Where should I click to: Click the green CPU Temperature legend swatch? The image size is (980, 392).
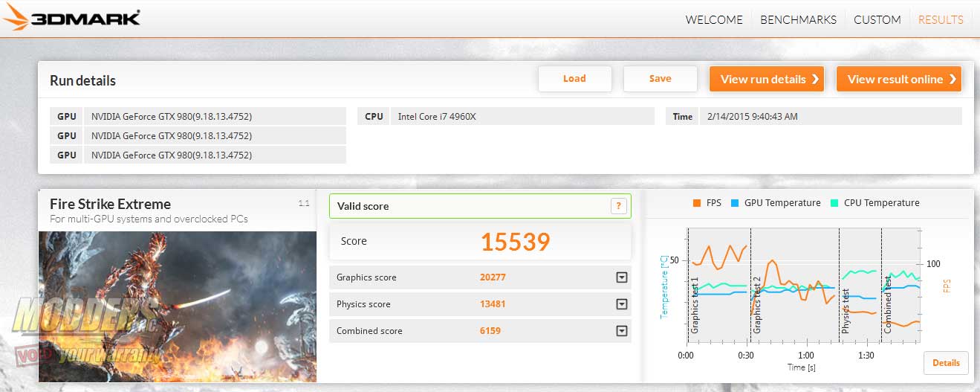834,203
